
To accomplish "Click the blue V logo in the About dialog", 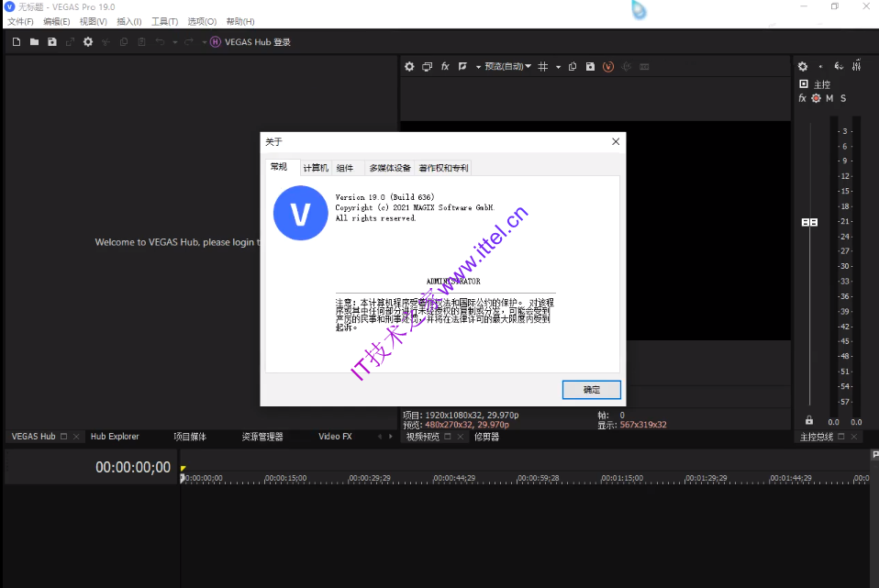I will tap(300, 213).
